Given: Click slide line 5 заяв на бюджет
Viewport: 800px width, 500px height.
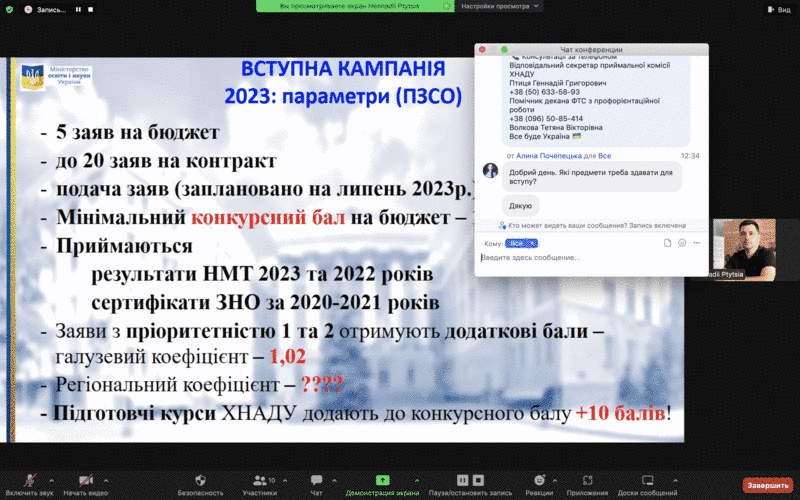Looking at the screenshot, I should [138, 132].
